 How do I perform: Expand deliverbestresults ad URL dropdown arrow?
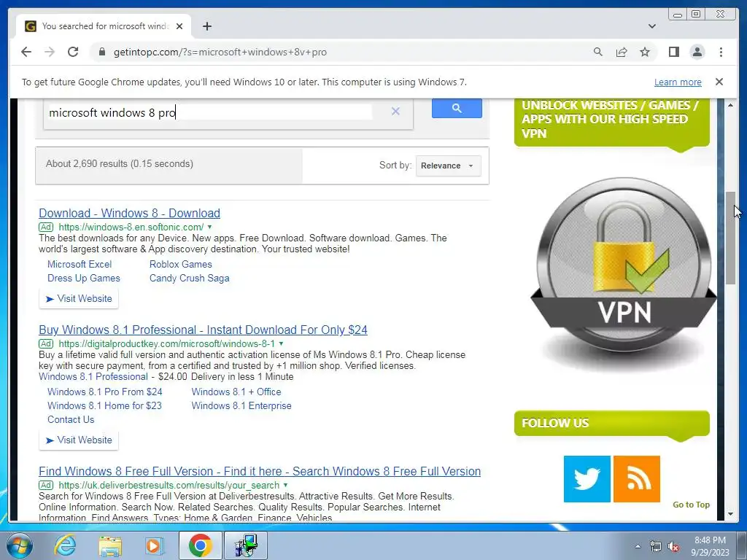(285, 485)
